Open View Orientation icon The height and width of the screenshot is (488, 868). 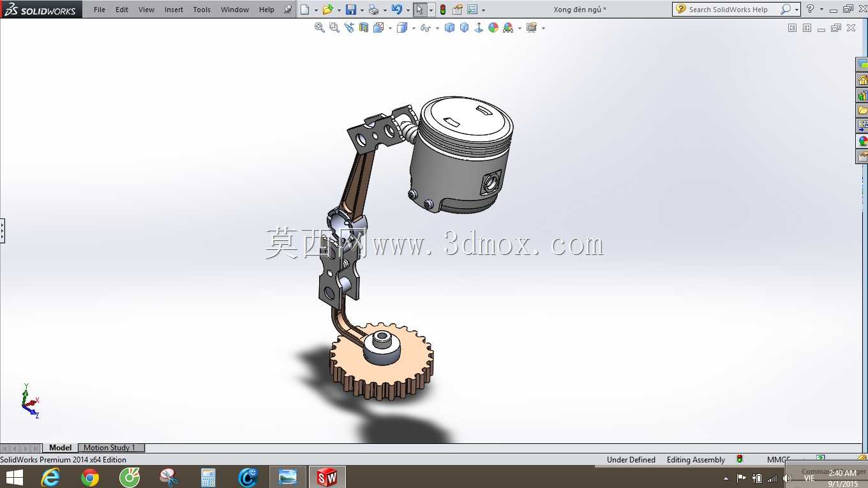pyautogui.click(x=378, y=27)
